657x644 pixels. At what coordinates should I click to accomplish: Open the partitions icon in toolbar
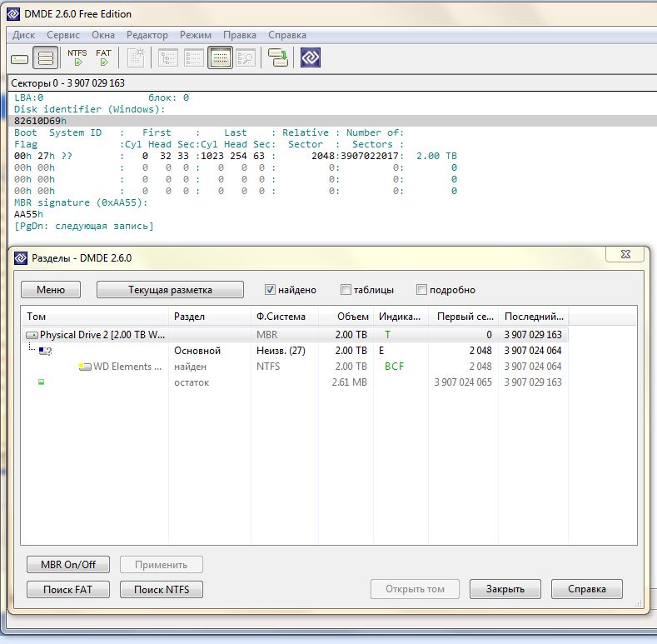tap(47, 58)
